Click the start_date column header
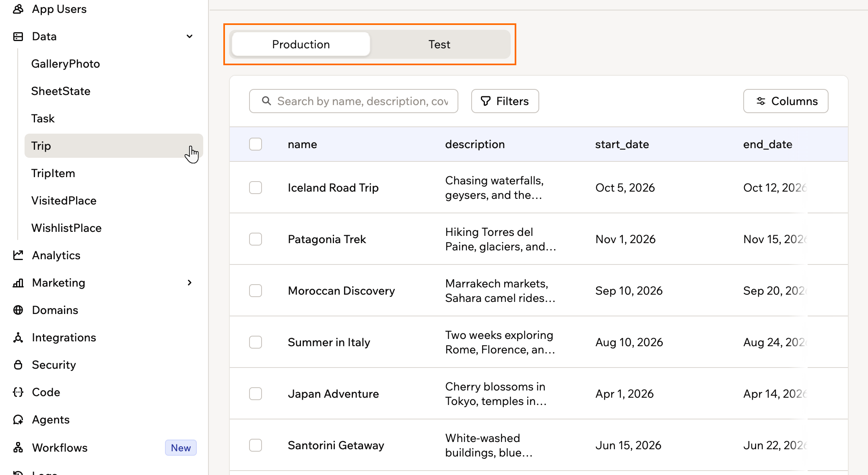The height and width of the screenshot is (475, 868). [x=622, y=144]
